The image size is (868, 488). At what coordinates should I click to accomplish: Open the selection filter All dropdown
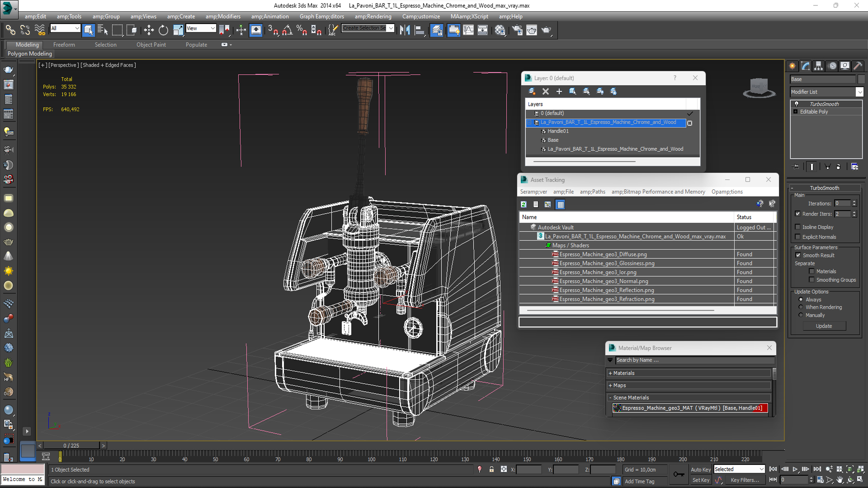[x=65, y=28]
